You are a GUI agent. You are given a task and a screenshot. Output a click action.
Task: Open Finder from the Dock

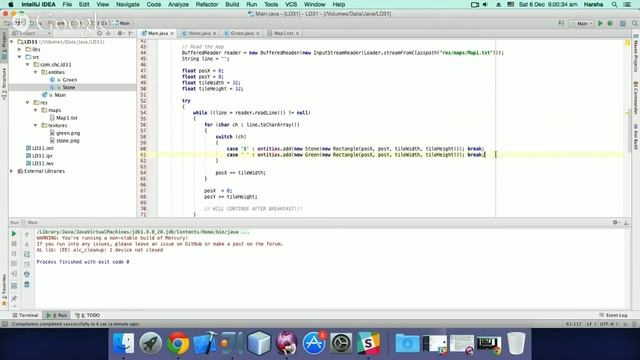click(x=123, y=343)
